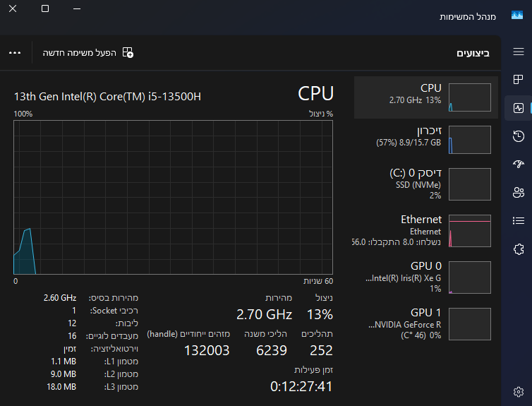
Task: Click the i5-13500H processor name
Action: tap(107, 97)
